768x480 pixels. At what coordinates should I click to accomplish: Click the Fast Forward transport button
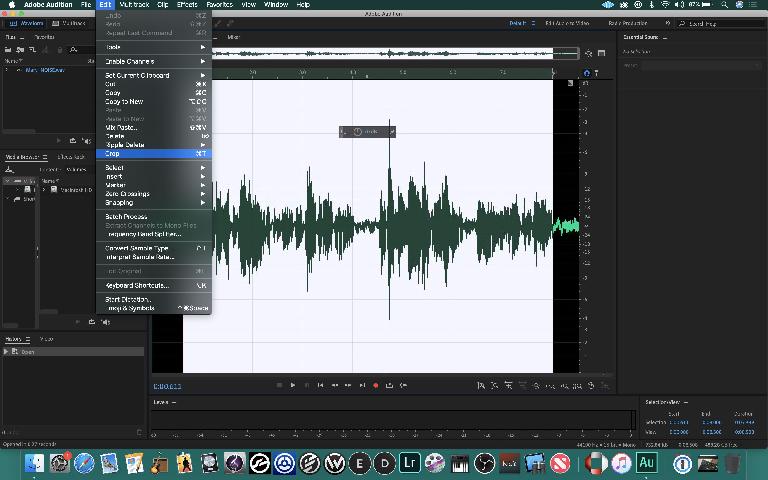[348, 385]
